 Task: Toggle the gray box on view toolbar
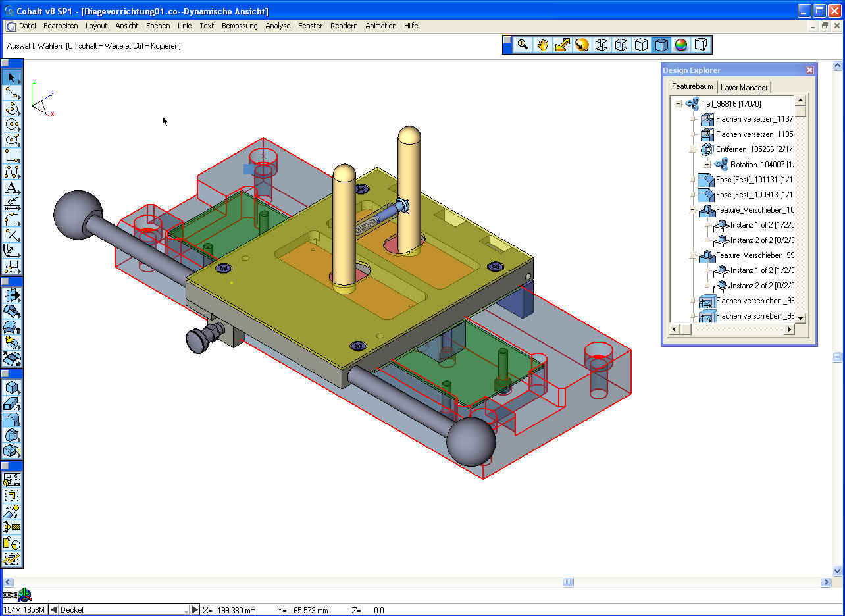coord(701,45)
